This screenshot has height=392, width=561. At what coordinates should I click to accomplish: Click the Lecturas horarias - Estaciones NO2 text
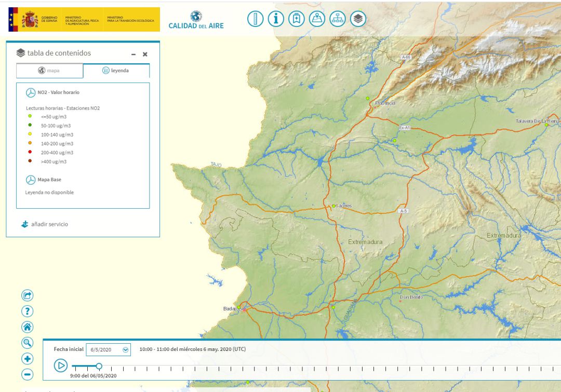[63, 108]
